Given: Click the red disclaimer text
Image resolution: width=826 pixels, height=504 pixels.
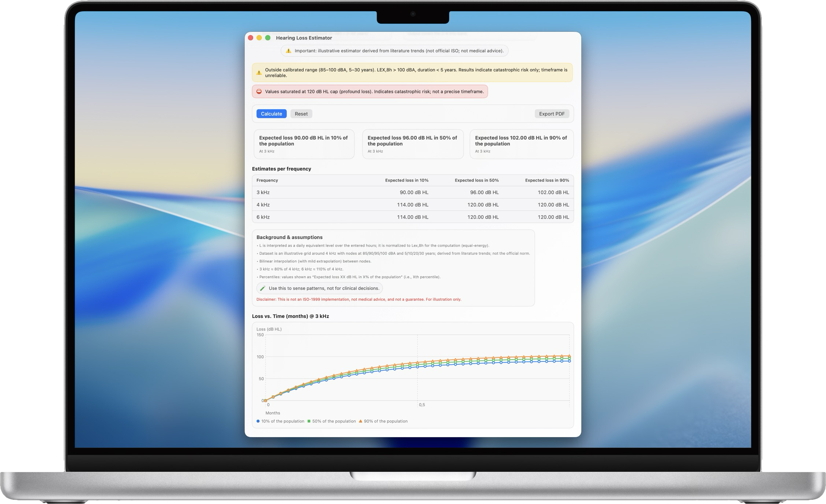Looking at the screenshot, I should [x=358, y=299].
